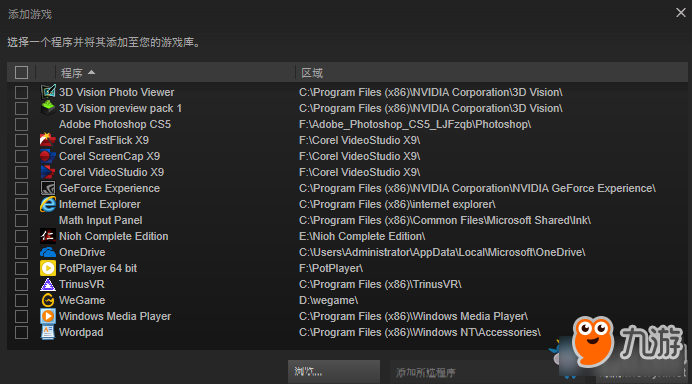The width and height of the screenshot is (692, 384).
Task: Click the path F:\PotPlayer\
Action: point(331,268)
